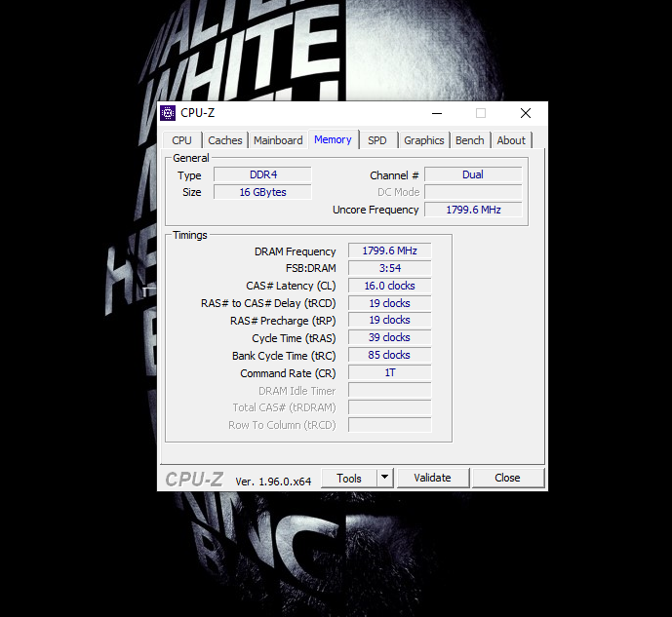Click the Command Rate (CR) label
This screenshot has height=617, width=672.
pyautogui.click(x=288, y=373)
